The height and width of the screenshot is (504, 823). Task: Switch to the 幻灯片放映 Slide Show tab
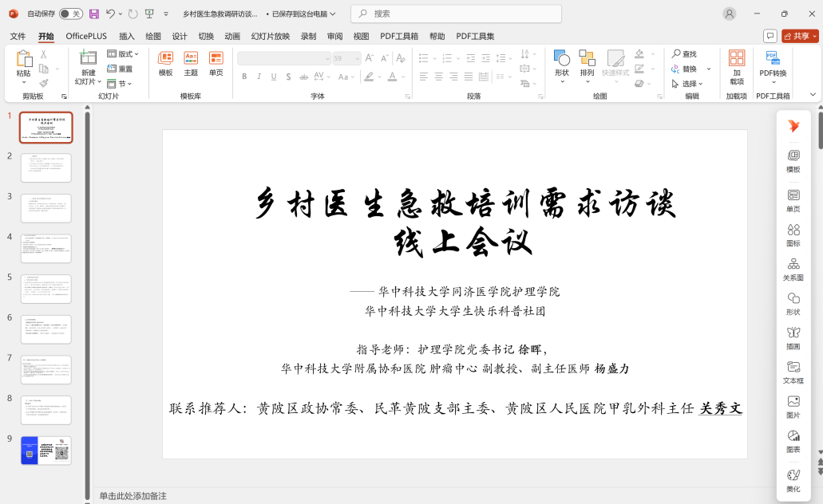(271, 36)
